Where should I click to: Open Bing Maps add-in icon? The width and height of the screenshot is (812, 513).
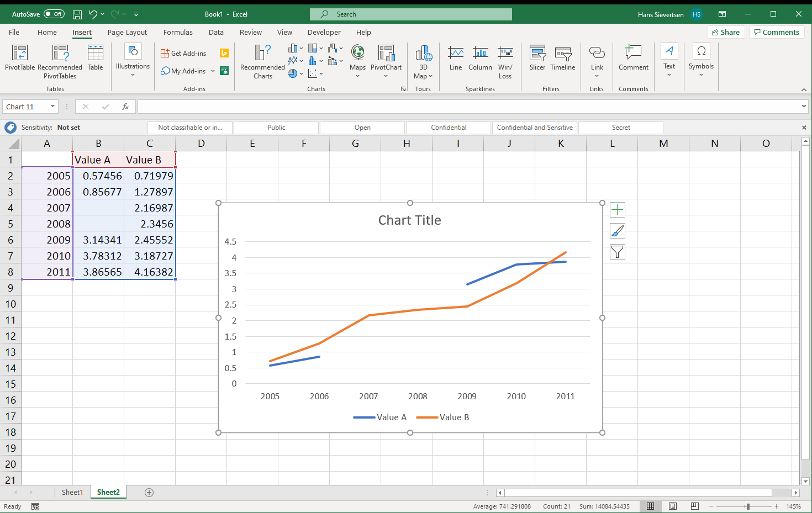pyautogui.click(x=224, y=53)
